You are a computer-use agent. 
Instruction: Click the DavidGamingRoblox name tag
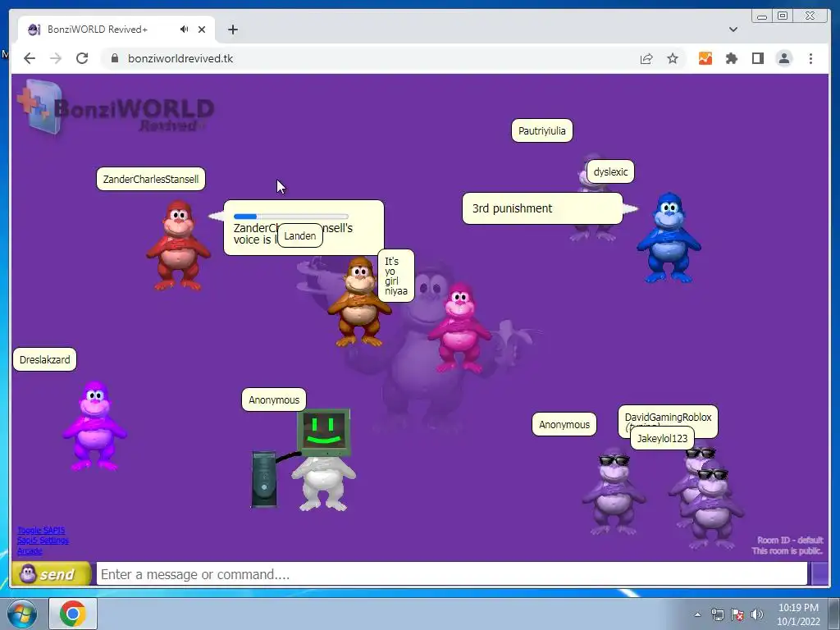coord(668,418)
